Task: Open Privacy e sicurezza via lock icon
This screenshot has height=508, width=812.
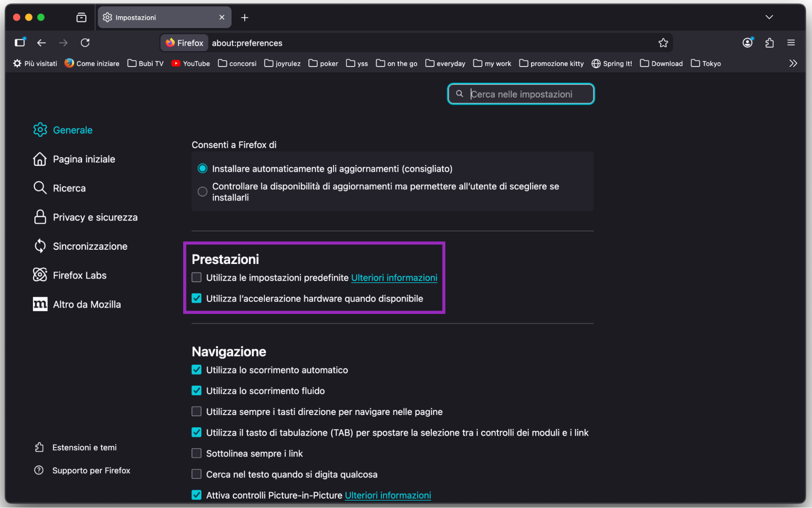Action: (x=40, y=217)
